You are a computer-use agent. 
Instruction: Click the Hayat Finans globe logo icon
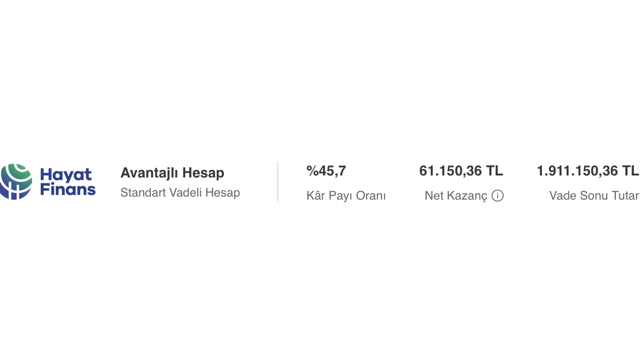point(16,182)
